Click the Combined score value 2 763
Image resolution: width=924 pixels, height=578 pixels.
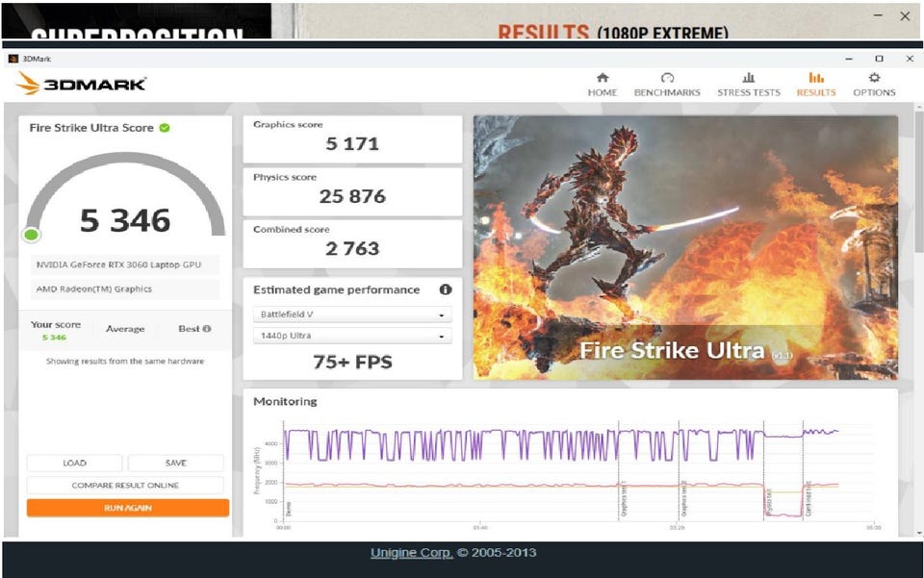click(x=352, y=248)
